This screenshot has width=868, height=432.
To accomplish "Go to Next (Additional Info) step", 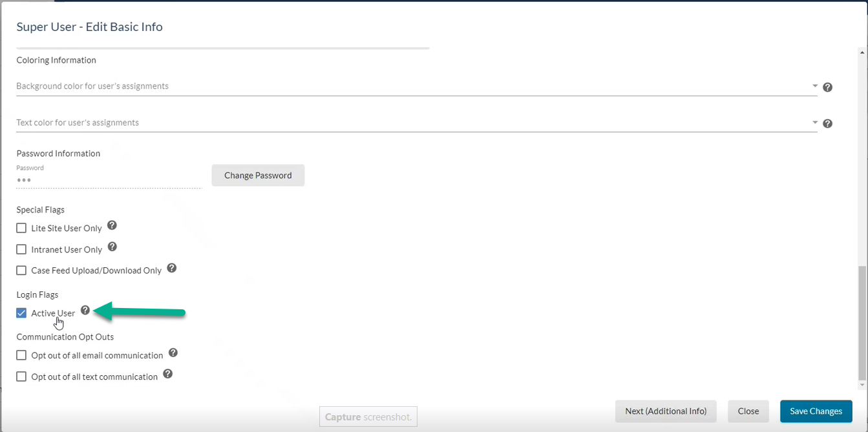I will click(x=666, y=411).
